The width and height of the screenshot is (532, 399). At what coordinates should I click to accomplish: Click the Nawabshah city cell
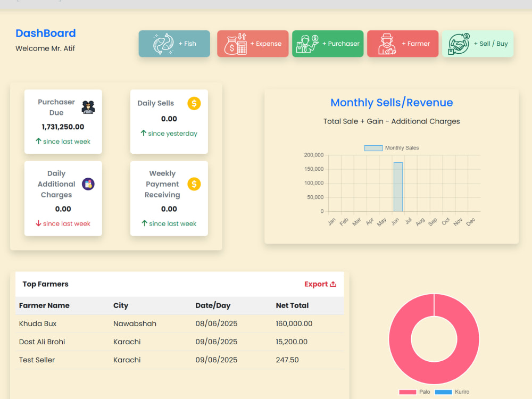click(x=135, y=323)
